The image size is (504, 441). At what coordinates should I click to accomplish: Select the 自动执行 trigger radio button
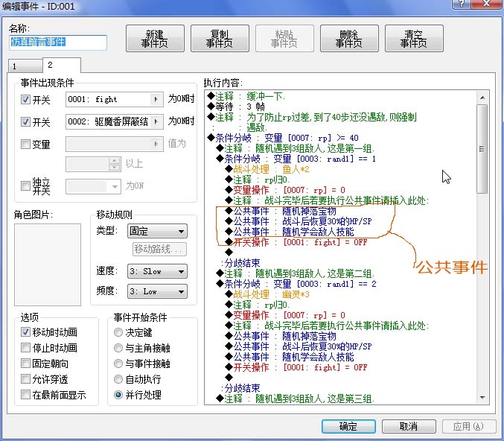click(118, 379)
